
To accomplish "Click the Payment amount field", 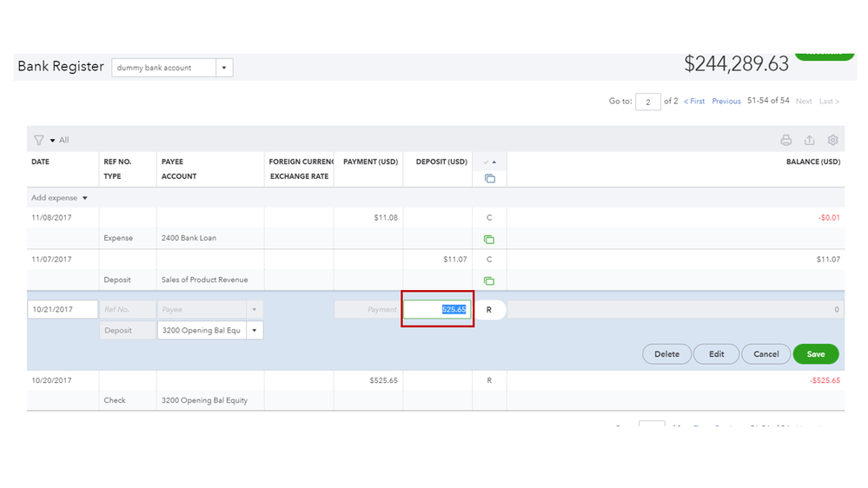I will (x=368, y=309).
